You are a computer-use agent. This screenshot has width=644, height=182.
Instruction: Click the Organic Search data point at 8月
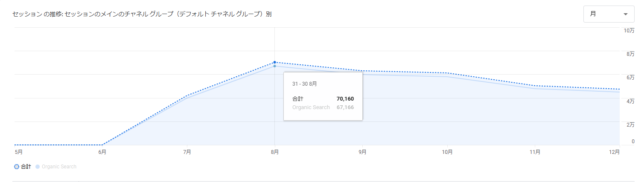point(274,66)
